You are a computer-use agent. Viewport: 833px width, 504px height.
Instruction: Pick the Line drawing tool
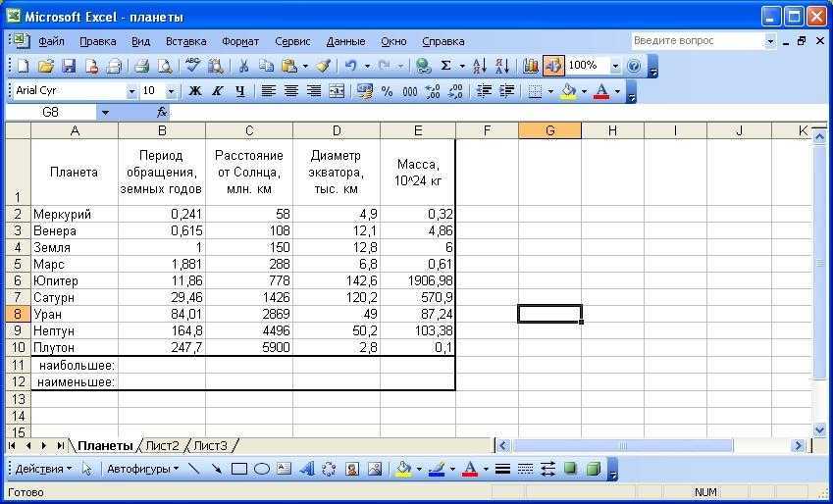[x=194, y=469]
